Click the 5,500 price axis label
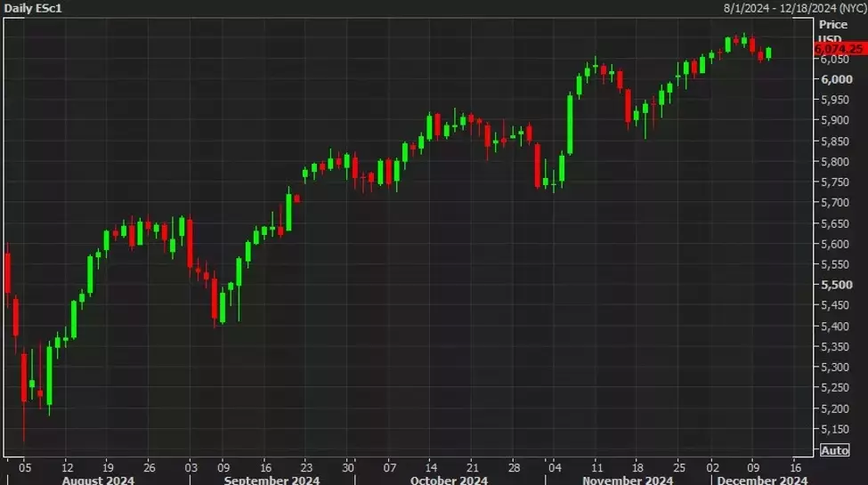This screenshot has width=868, height=485. tap(834, 285)
